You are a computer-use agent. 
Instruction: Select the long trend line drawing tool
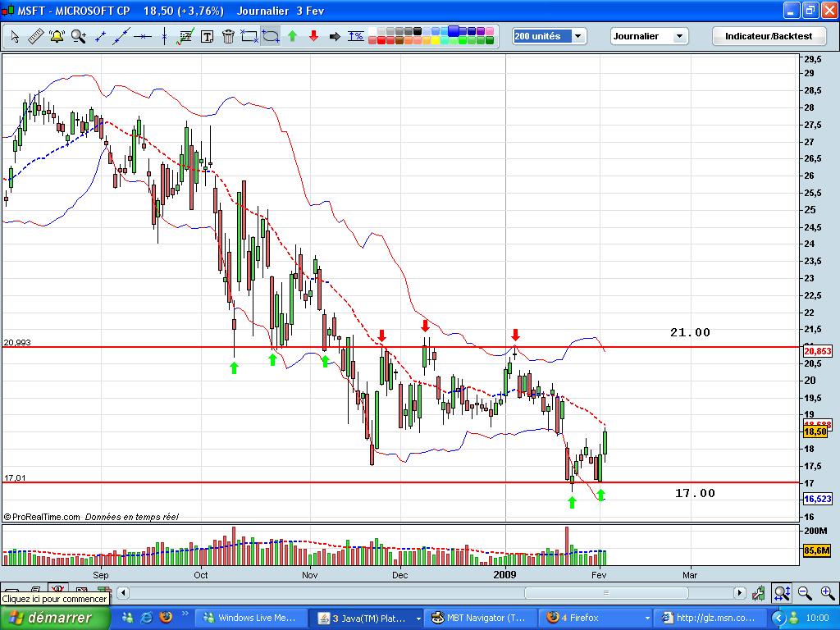coord(121,36)
